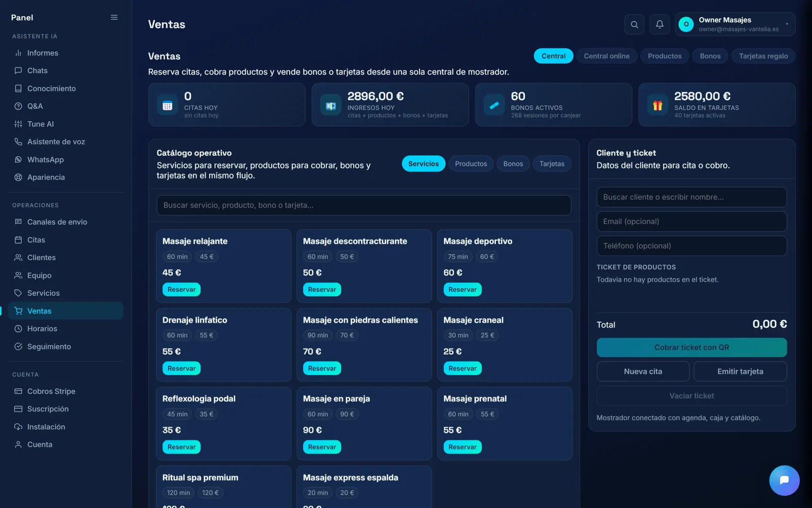Reservar the Masaje relajante service
Viewport: 812px width, 508px height.
coord(182,290)
